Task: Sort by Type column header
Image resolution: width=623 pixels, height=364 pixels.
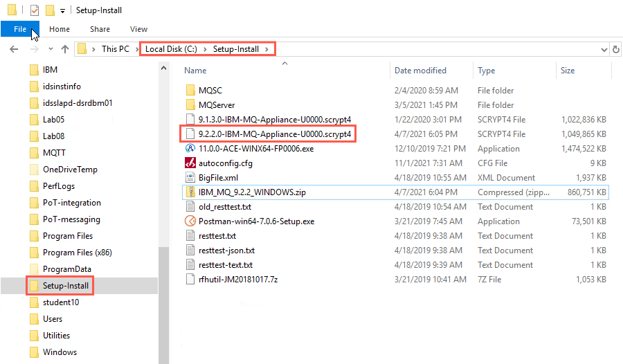Action: 487,71
